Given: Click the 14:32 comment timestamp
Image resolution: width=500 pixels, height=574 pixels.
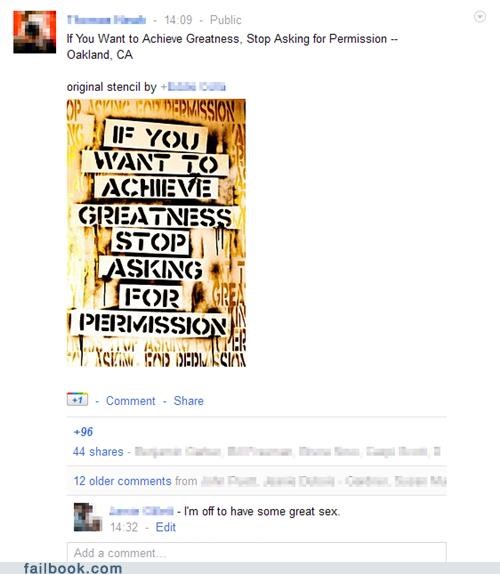Looking at the screenshot, I should [124, 528].
